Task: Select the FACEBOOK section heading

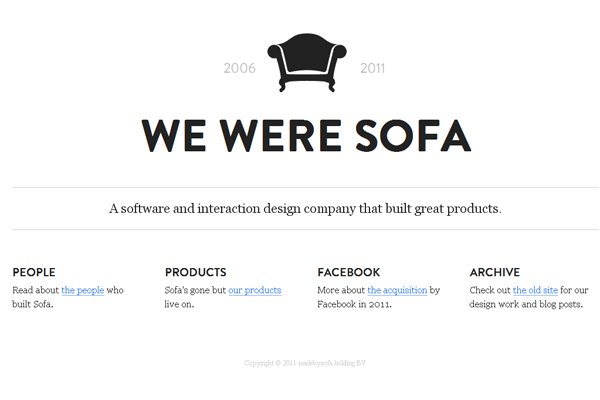Action: click(x=349, y=272)
